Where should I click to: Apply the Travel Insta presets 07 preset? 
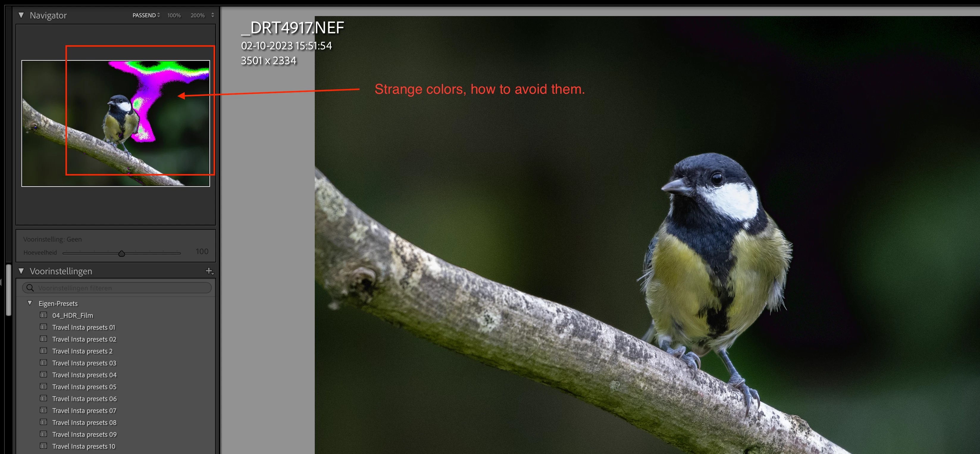tap(84, 411)
